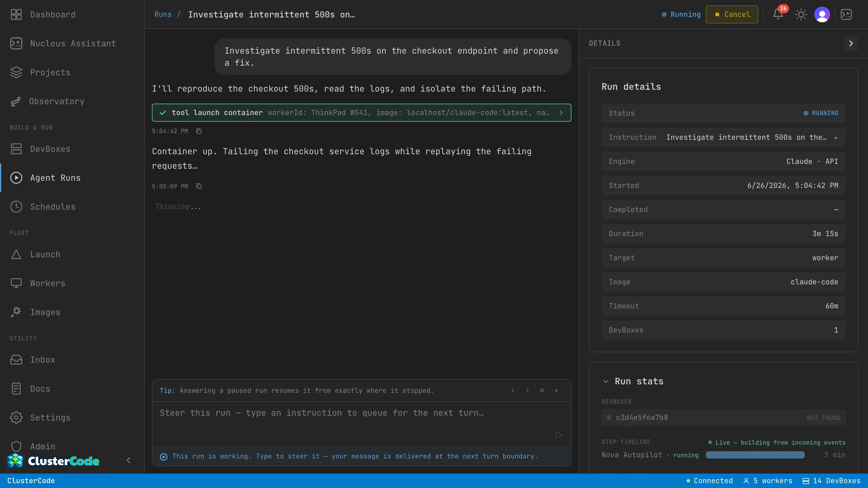
Task: Click the Nucleus Assistant sparkle icon
Action: tap(16, 43)
